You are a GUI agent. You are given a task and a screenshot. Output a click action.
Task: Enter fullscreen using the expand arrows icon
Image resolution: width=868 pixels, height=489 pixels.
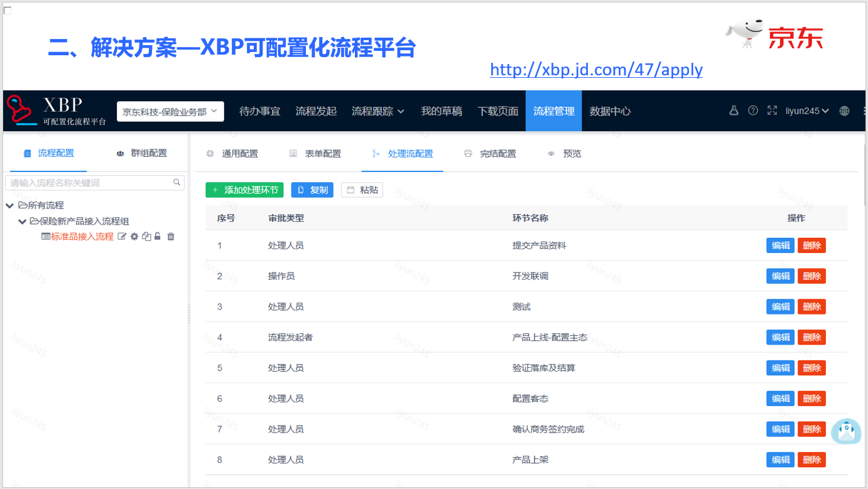point(772,110)
